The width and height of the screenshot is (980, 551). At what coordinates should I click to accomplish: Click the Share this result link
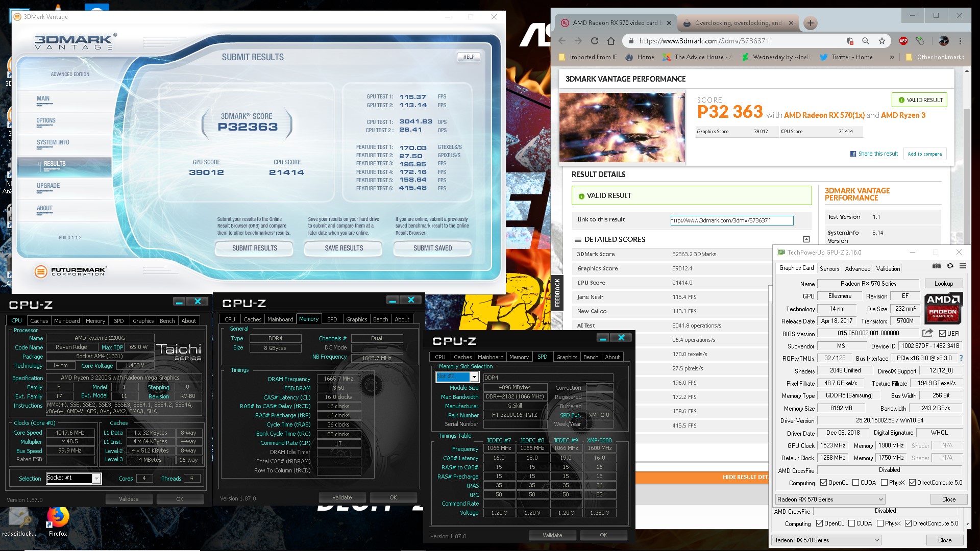click(x=874, y=154)
